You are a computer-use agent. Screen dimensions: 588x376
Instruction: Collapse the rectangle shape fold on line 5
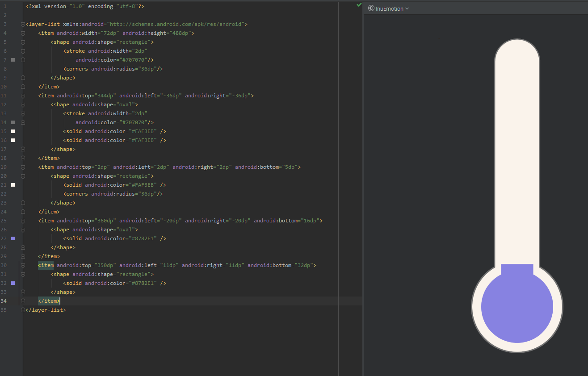pos(23,42)
